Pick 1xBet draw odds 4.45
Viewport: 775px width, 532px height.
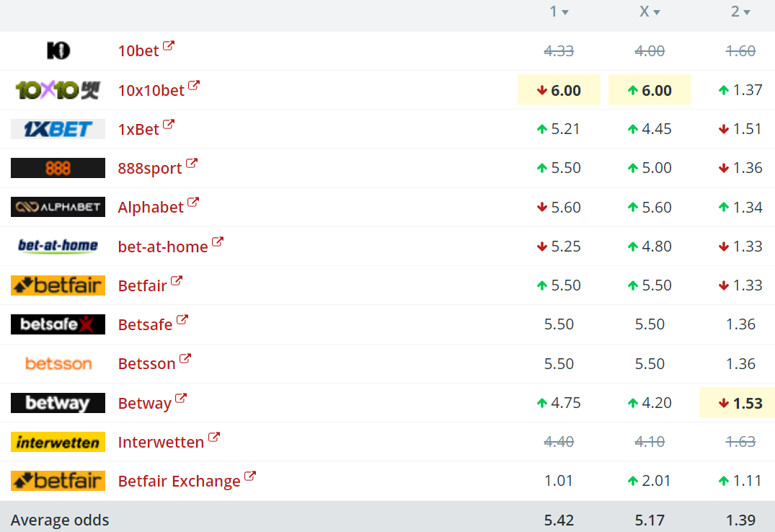click(x=650, y=129)
